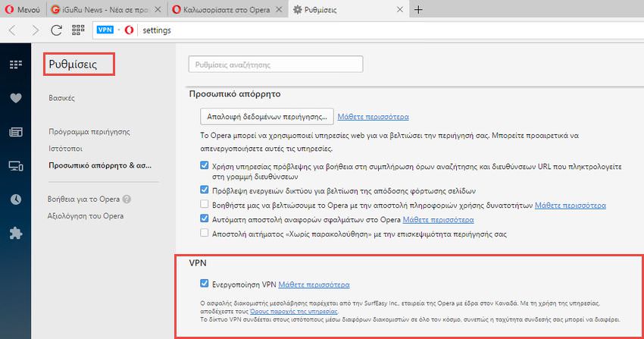Viewport: 644px width, 339px height.
Task: Click the reload page icon
Action: (x=56, y=30)
